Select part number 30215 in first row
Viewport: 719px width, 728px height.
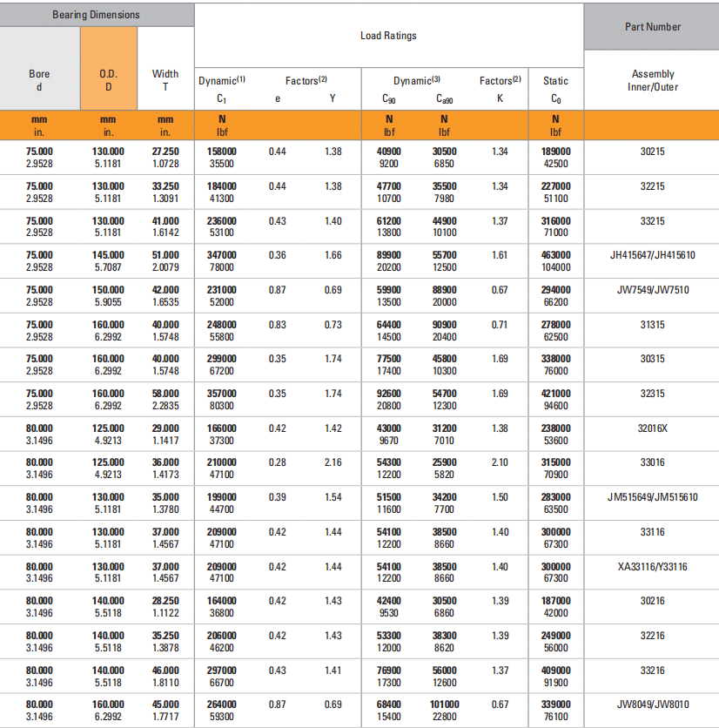tap(652, 152)
